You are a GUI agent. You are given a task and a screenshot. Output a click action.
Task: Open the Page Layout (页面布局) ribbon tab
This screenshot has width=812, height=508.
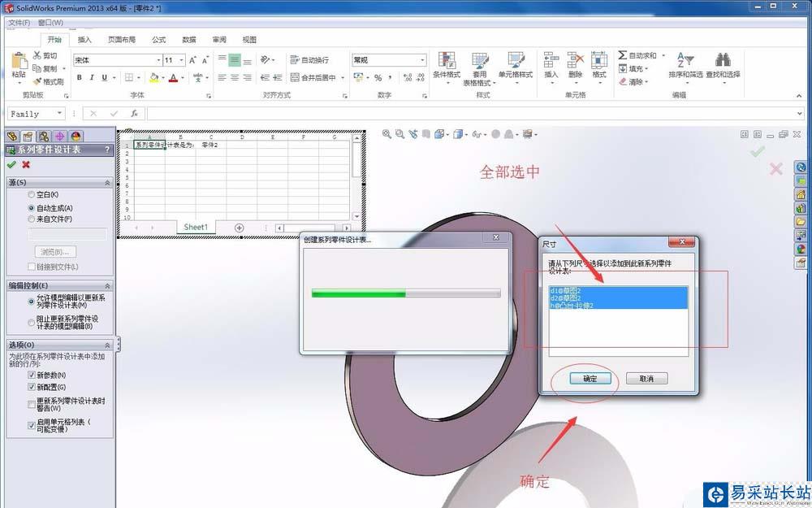click(122, 39)
